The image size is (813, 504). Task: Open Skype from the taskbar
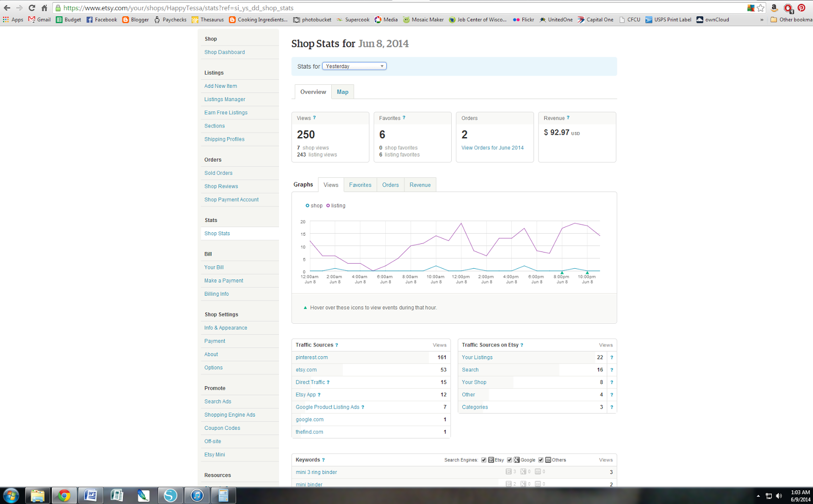[x=170, y=495]
